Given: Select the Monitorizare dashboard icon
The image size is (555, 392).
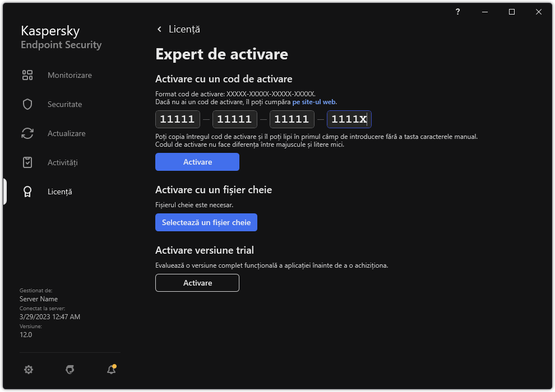Looking at the screenshot, I should pos(27,74).
